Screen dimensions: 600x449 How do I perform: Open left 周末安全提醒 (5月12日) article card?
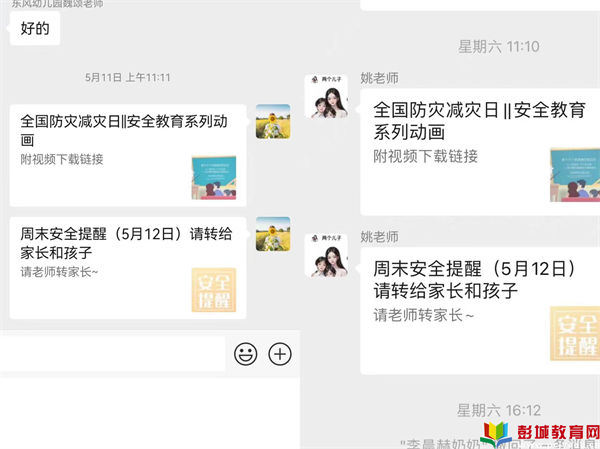click(128, 268)
